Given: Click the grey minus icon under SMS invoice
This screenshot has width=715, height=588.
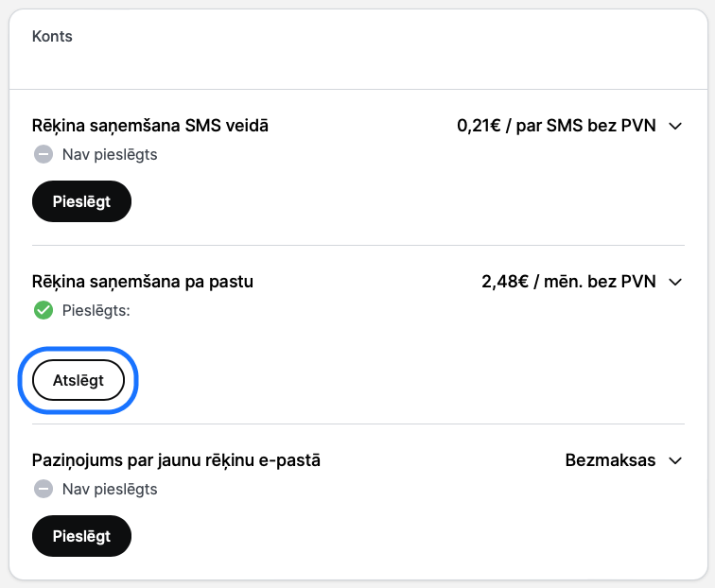Looking at the screenshot, I should tap(44, 154).
